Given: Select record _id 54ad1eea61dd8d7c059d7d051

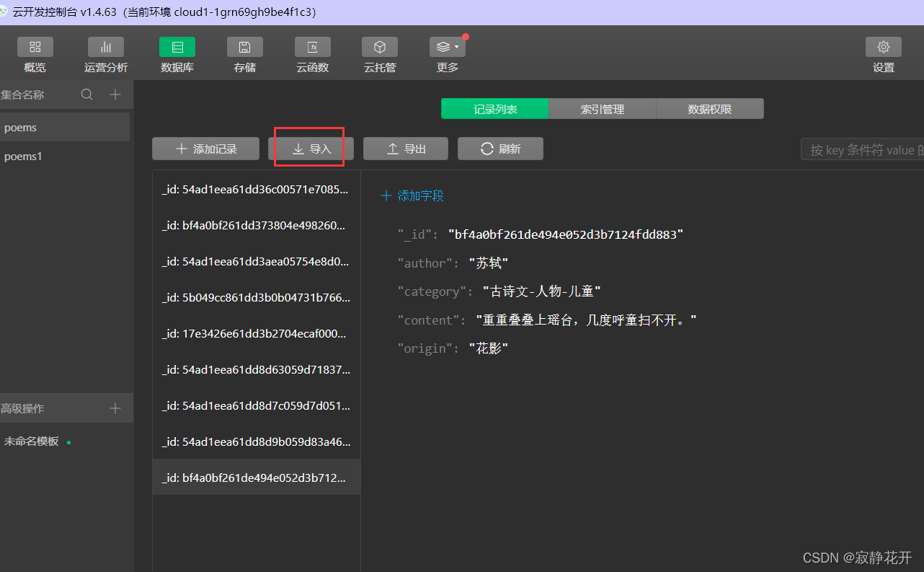Looking at the screenshot, I should click(x=257, y=405).
